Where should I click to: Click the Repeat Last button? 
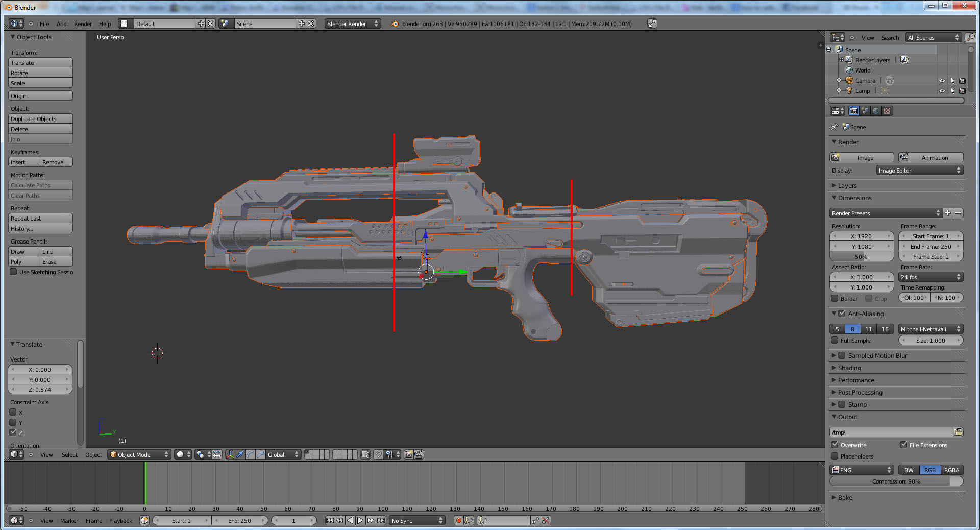tap(40, 218)
